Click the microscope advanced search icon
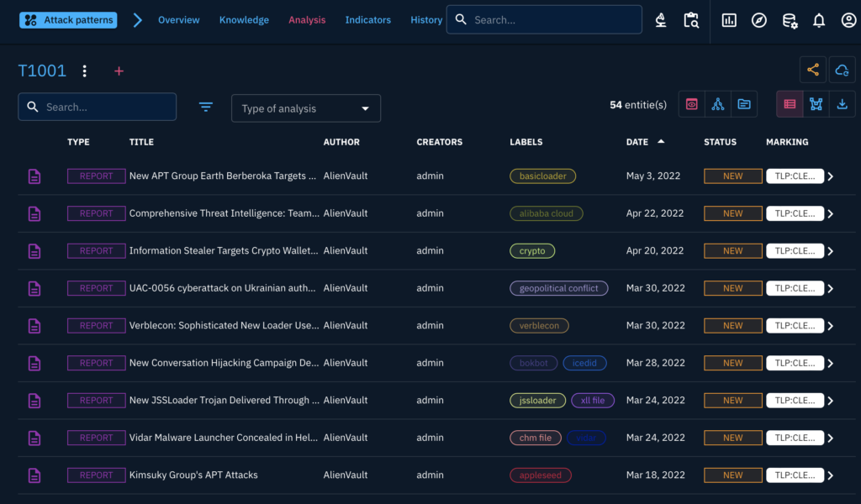The width and height of the screenshot is (861, 504). pyautogui.click(x=662, y=20)
